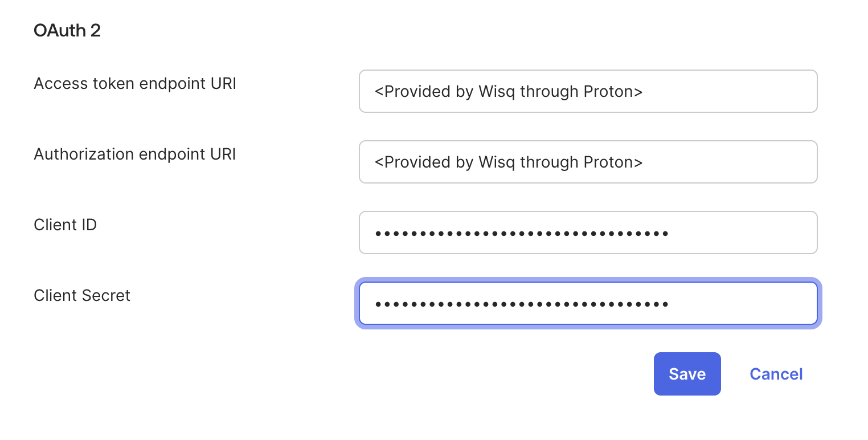Click the "Authorization endpoint URI" label

pos(135,154)
